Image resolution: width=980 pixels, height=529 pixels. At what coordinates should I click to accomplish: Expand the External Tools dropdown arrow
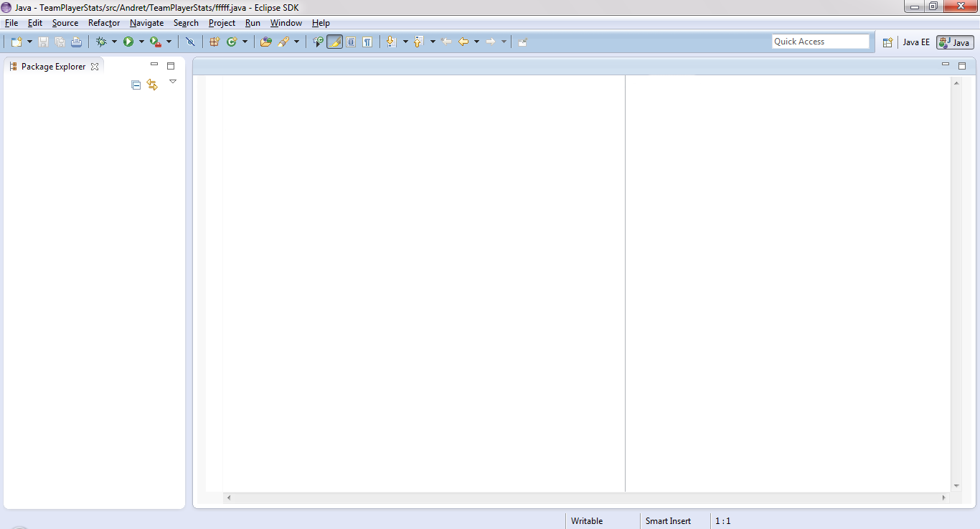tap(169, 42)
